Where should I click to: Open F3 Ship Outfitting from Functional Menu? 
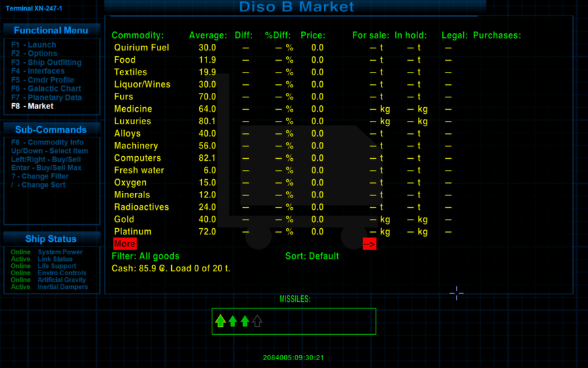point(46,63)
